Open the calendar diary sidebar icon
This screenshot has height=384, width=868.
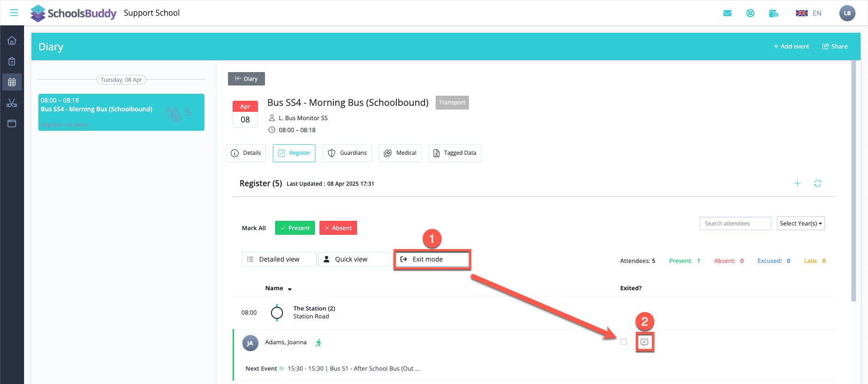(x=12, y=82)
